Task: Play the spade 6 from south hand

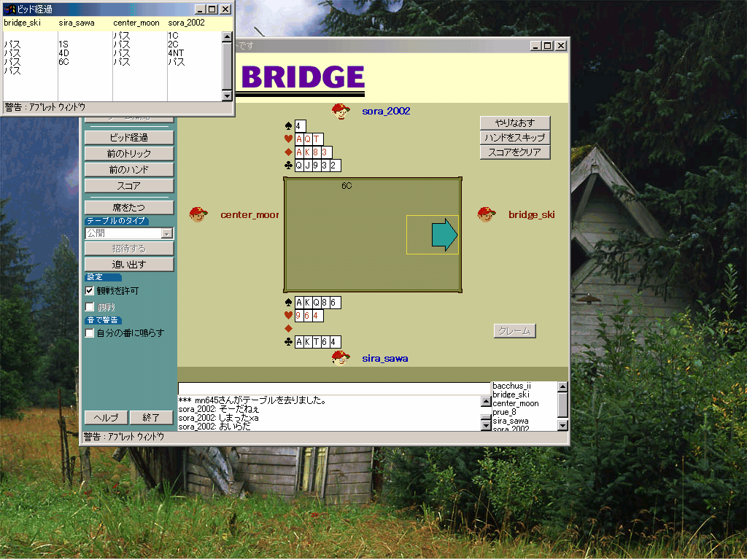Action: (x=335, y=303)
